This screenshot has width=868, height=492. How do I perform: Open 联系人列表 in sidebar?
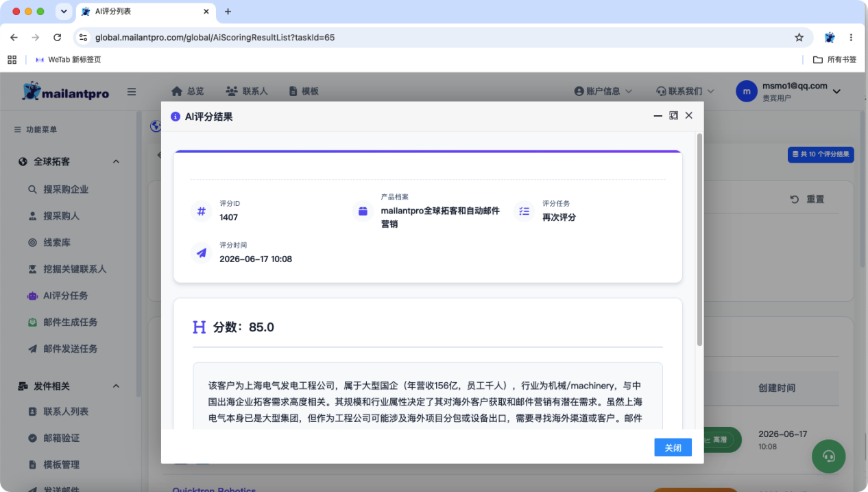click(x=58, y=412)
